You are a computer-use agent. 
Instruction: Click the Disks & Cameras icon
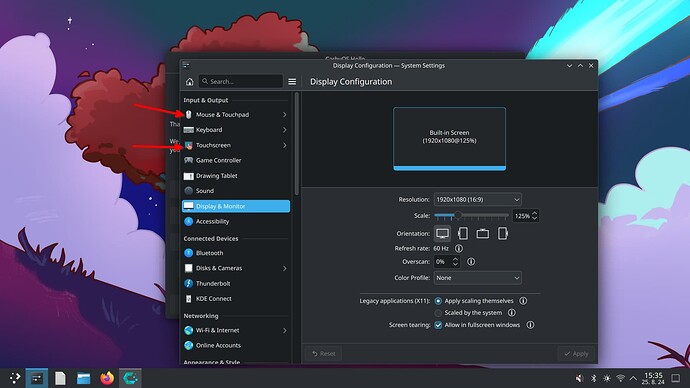click(188, 268)
